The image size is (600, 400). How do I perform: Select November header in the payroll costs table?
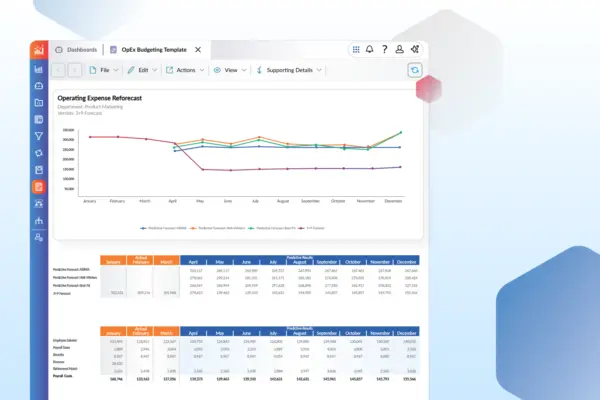[380, 333]
